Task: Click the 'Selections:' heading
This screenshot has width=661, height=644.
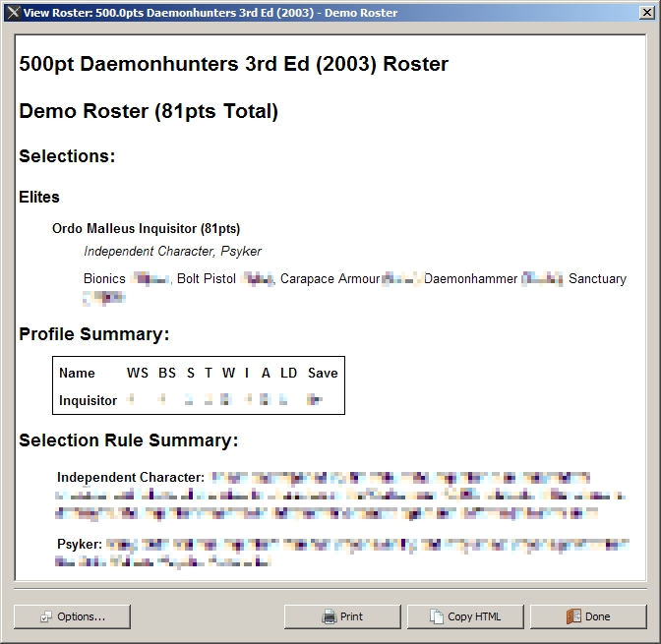Action: (x=67, y=156)
